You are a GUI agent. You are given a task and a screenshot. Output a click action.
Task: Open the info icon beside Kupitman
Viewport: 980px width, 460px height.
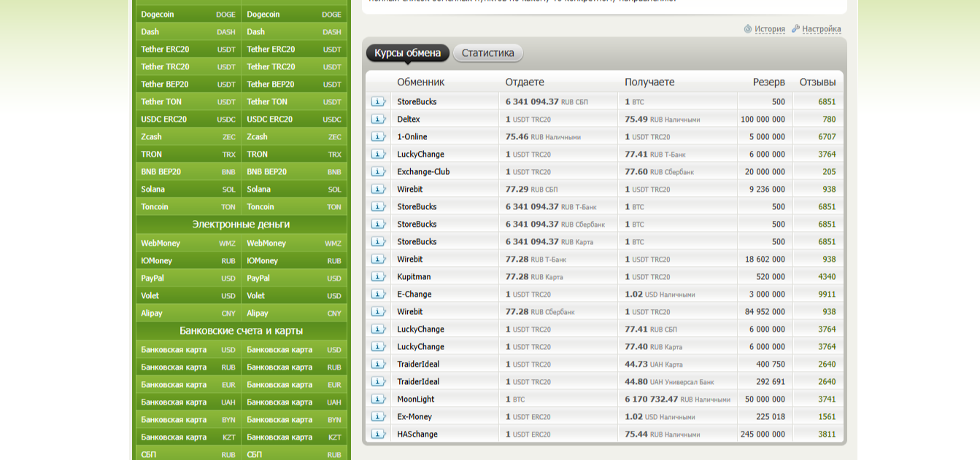378,276
